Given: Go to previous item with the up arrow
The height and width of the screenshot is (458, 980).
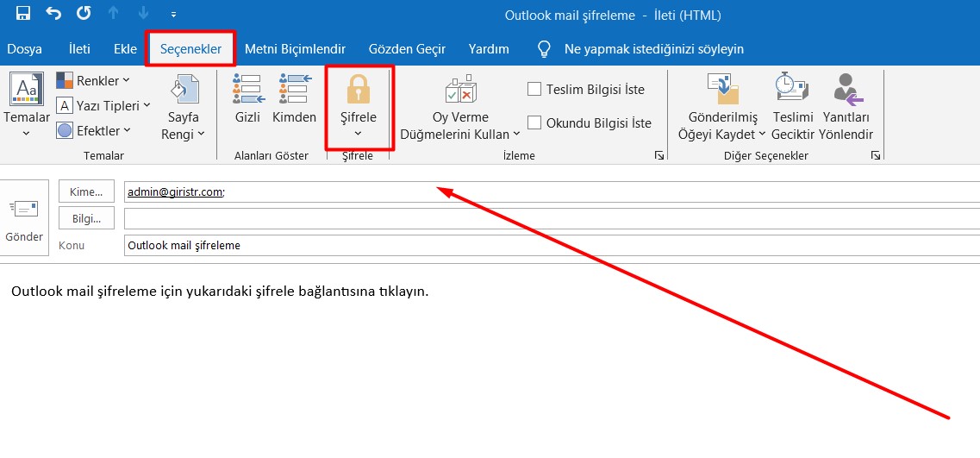Looking at the screenshot, I should [x=113, y=14].
